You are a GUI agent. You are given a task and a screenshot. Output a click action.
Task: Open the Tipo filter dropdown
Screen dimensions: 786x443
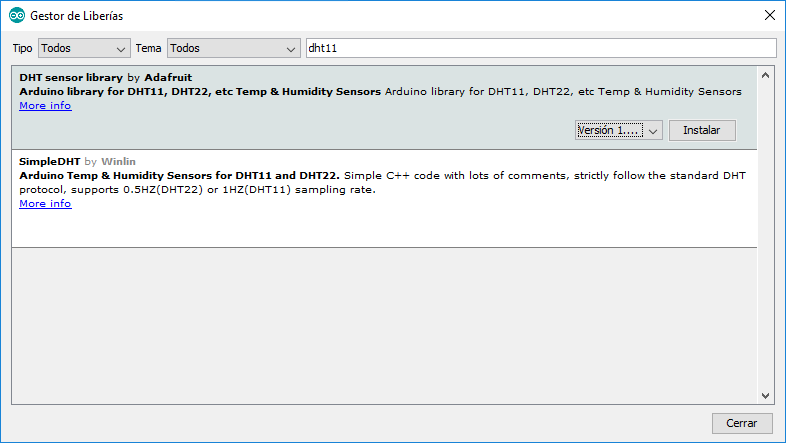coord(84,48)
